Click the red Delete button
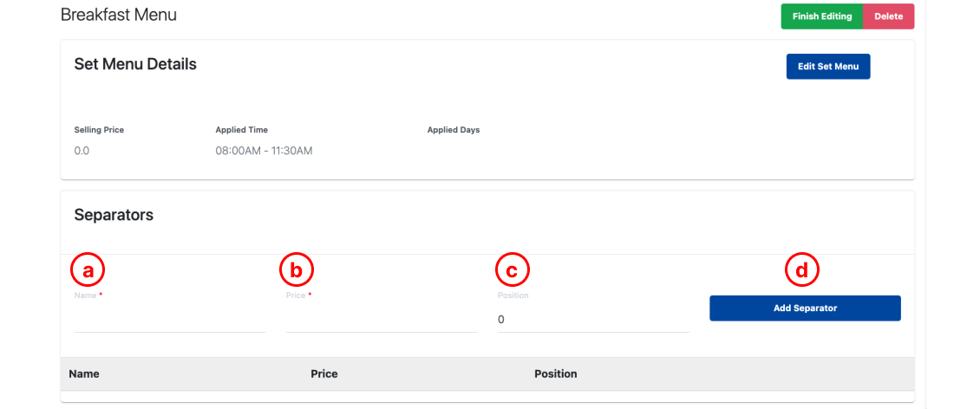The image size is (980, 409). [x=888, y=16]
